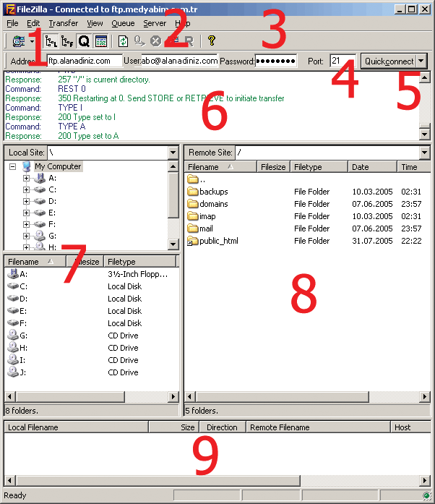Click the Quickconnect button
The image size is (435, 504).
pos(388,61)
